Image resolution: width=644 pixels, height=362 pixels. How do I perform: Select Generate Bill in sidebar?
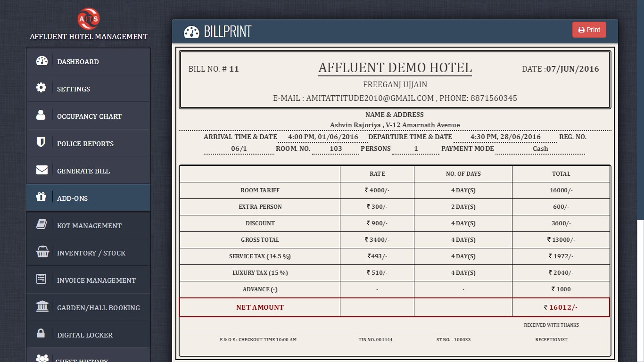pos(88,171)
